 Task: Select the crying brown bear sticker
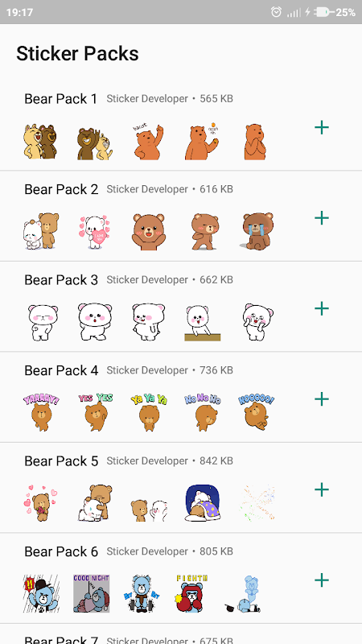coord(257,231)
